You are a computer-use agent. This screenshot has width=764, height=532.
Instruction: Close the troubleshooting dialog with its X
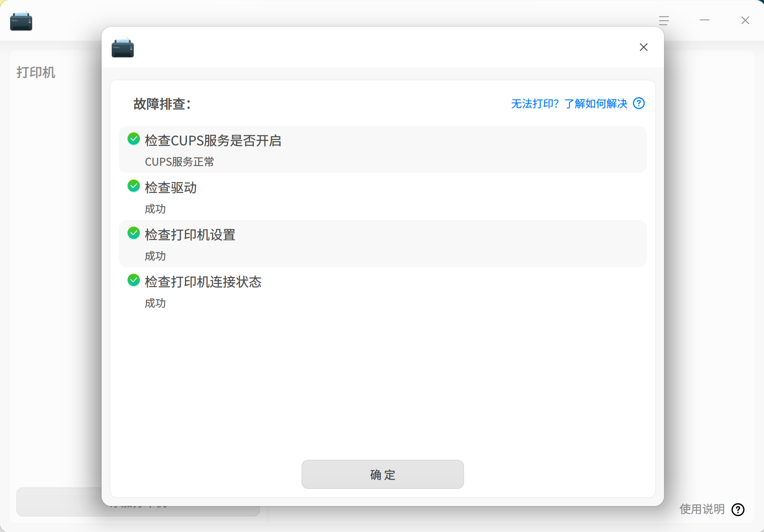(643, 47)
